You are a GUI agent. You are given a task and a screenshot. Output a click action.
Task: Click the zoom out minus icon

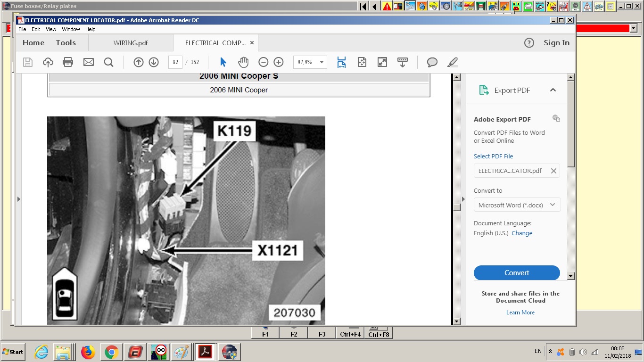tap(264, 62)
